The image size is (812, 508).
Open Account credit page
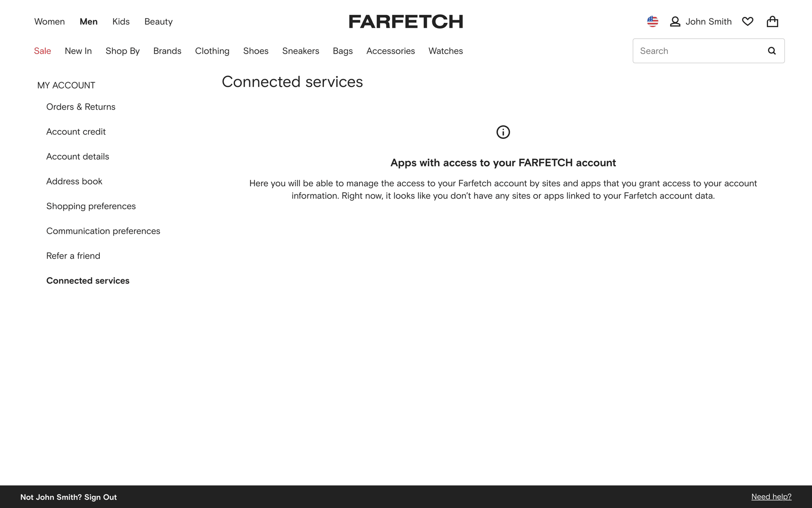point(76,132)
